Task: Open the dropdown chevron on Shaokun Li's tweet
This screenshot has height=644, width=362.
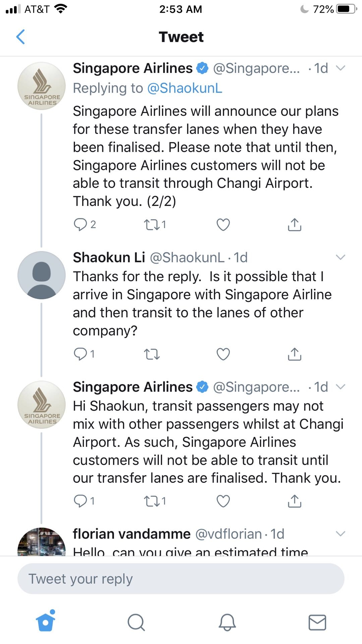Action: pyautogui.click(x=341, y=257)
